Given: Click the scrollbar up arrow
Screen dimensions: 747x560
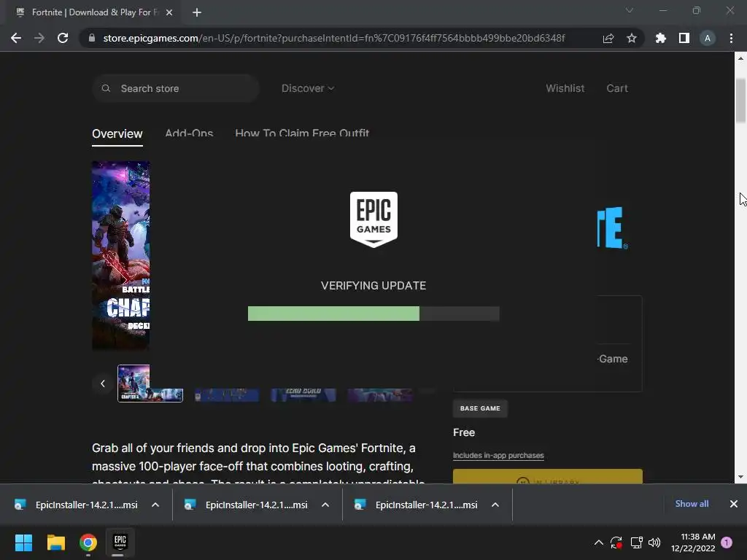Looking at the screenshot, I should pyautogui.click(x=740, y=58).
